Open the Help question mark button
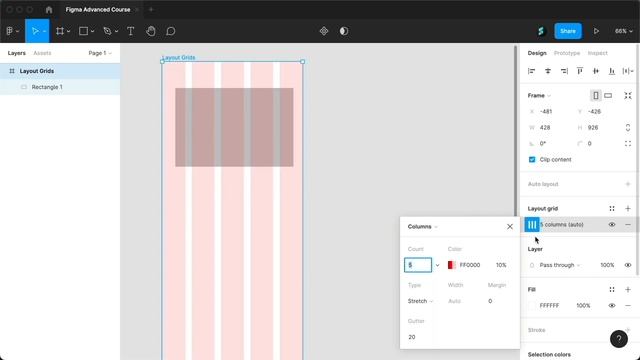 [x=619, y=339]
